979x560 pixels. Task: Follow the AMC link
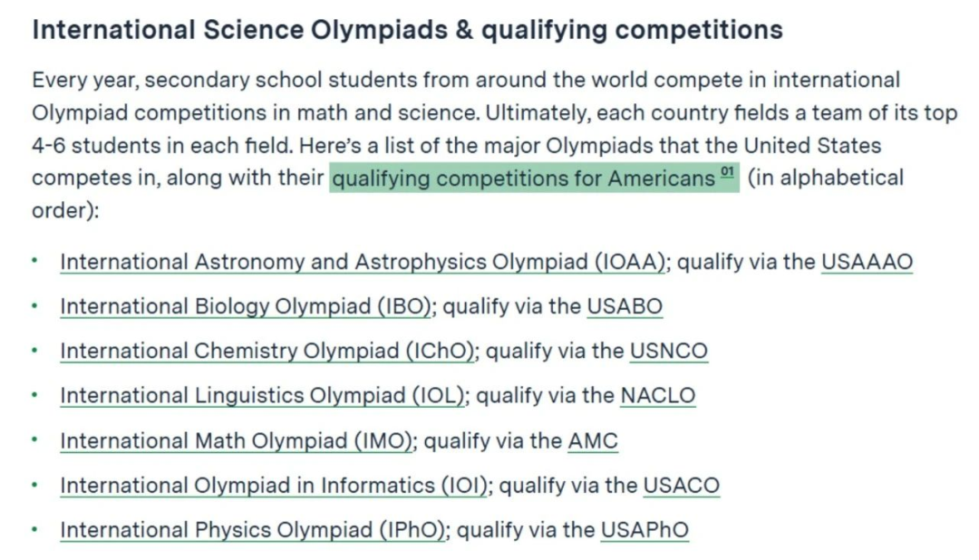coord(593,440)
